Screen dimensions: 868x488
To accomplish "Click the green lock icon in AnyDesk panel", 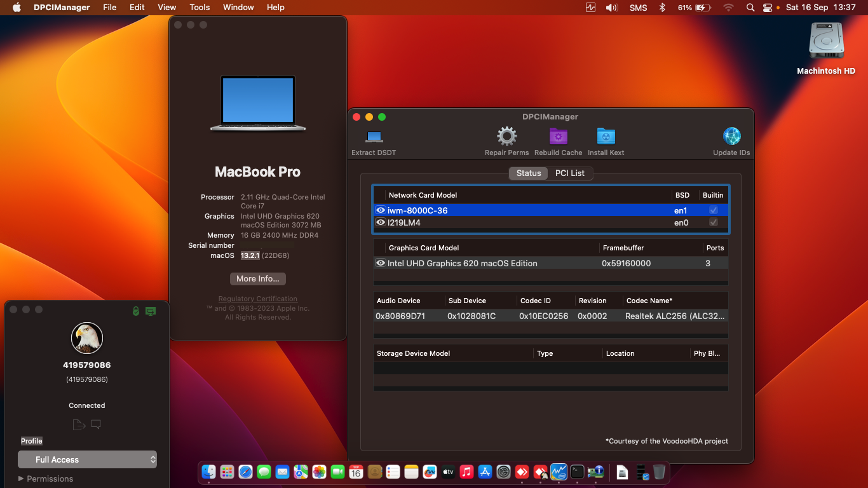I will (135, 311).
